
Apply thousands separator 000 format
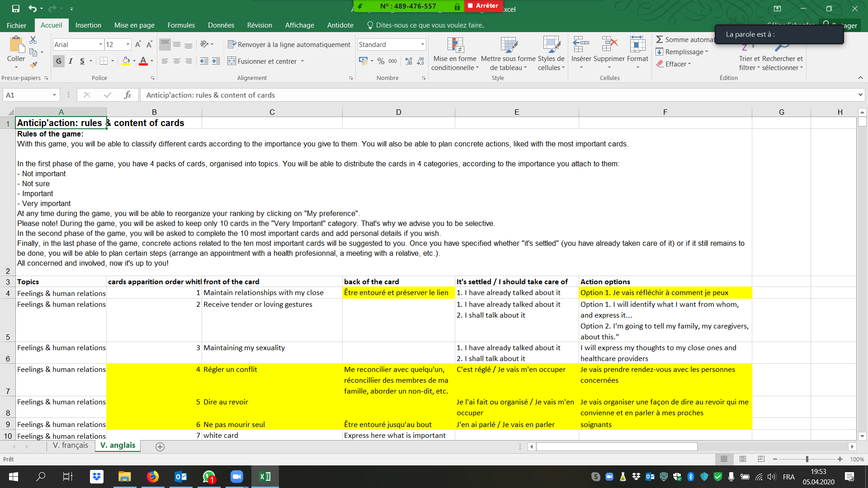tap(392, 61)
